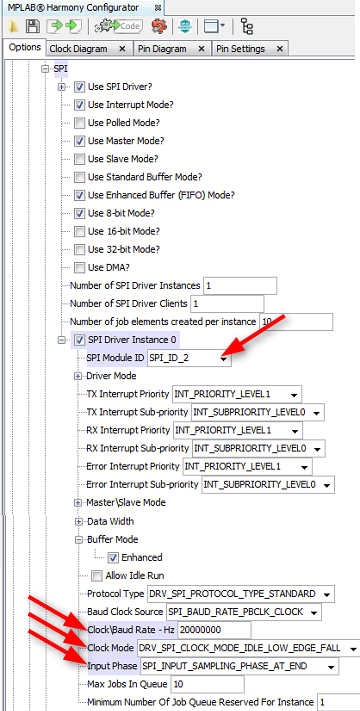The height and width of the screenshot is (711, 360).
Task: Close the Pin Settings tab
Action: point(280,49)
